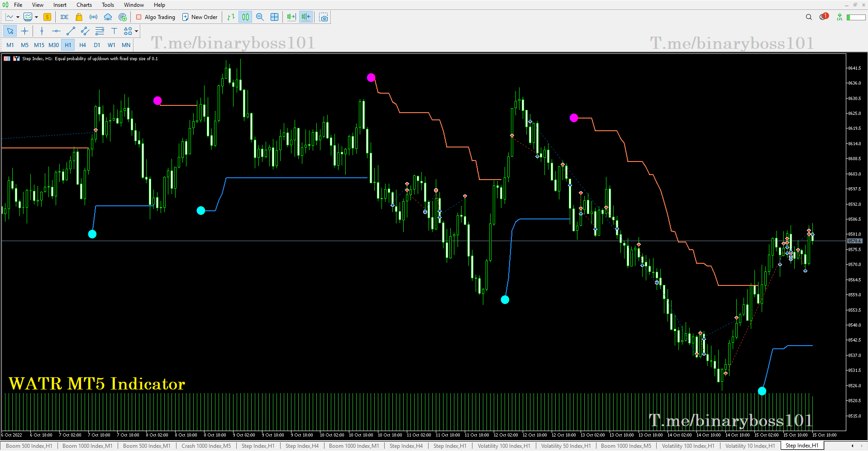This screenshot has height=451, width=868.
Task: Toggle Algo Trading on
Action: 155,17
